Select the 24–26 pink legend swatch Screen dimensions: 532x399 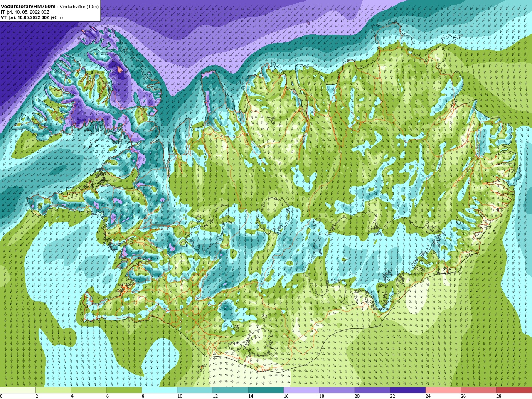coord(443,390)
